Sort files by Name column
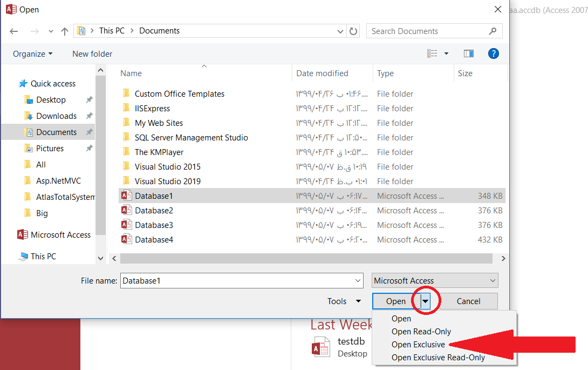 (x=131, y=73)
